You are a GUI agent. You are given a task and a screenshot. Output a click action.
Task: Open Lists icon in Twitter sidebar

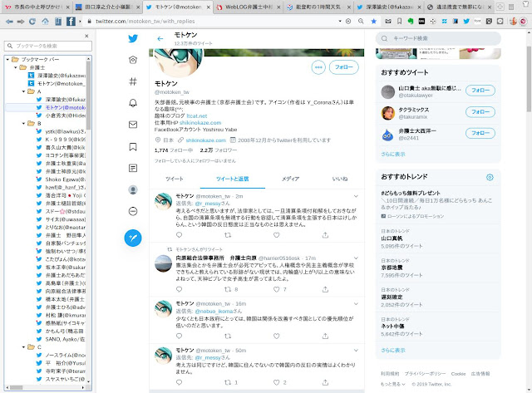point(133,168)
